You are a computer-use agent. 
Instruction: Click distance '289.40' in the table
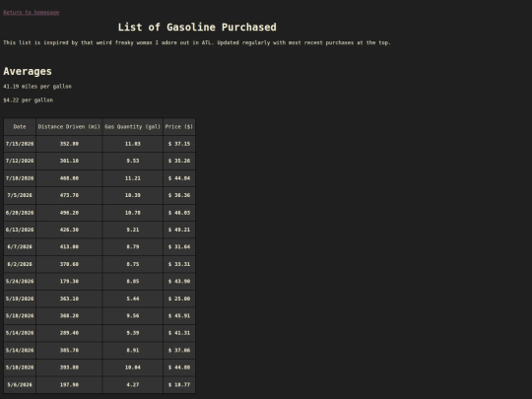(x=69, y=333)
